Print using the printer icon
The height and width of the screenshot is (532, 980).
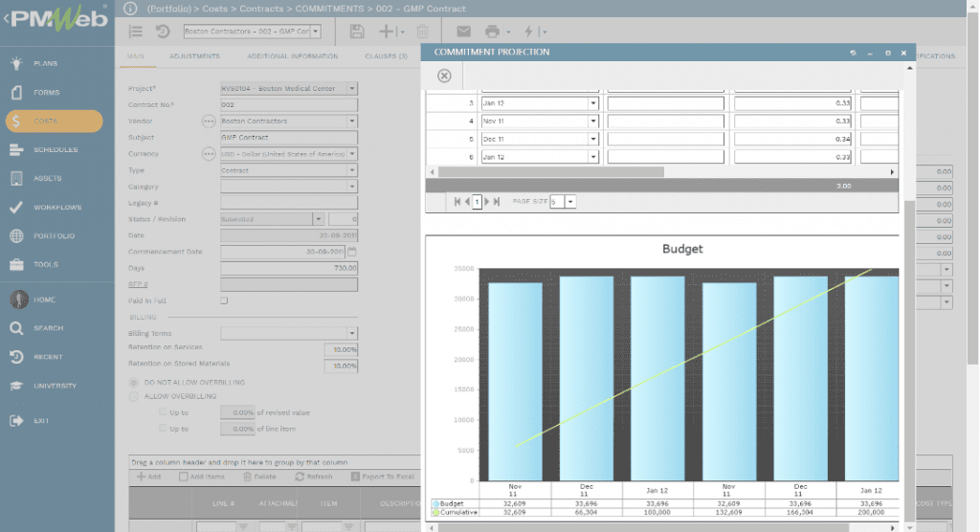(x=493, y=32)
